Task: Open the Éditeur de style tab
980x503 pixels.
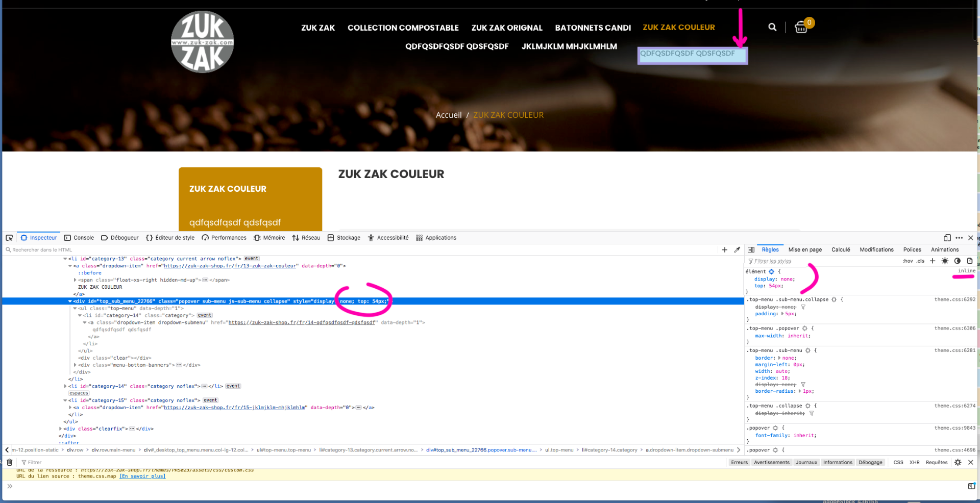Action: click(x=170, y=238)
